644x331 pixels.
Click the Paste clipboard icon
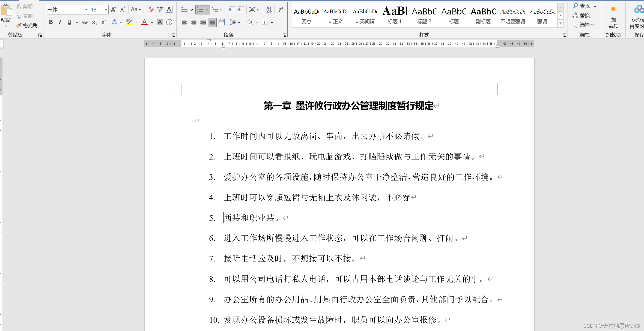tap(6, 10)
